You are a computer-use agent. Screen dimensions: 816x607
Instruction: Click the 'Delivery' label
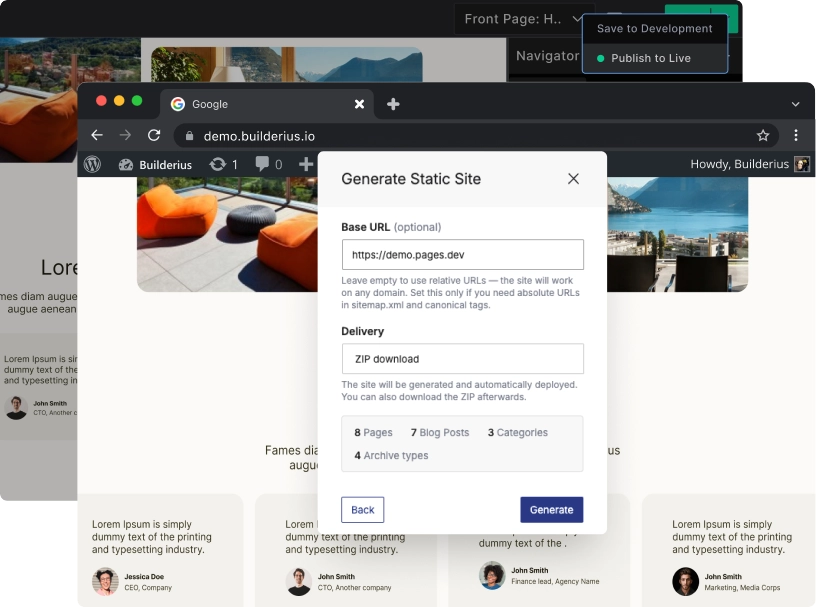coord(363,331)
